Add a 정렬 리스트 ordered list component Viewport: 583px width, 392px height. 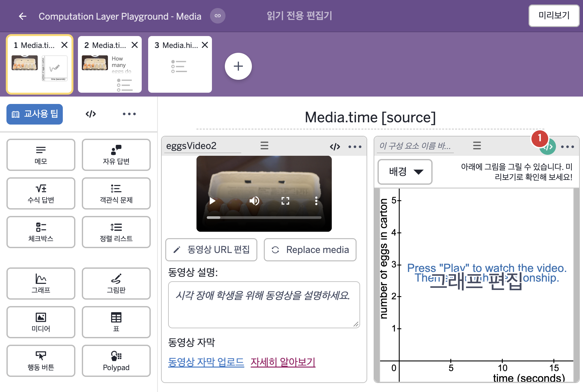tap(116, 232)
